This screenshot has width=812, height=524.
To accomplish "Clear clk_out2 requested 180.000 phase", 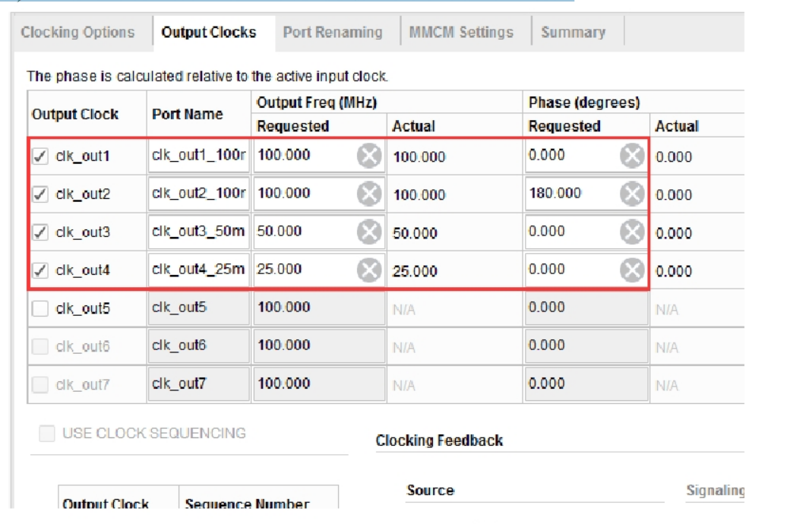I will point(632,194).
